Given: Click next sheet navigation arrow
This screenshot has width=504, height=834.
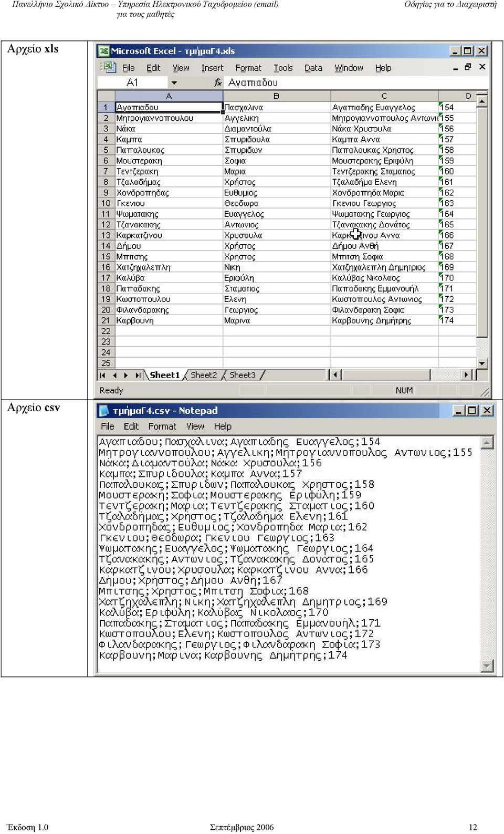Looking at the screenshot, I should 126,375.
